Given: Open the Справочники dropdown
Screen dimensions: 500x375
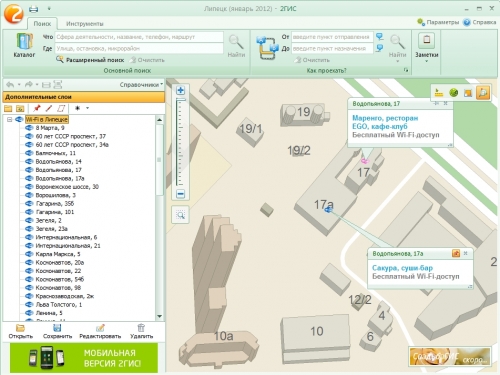Looking at the screenshot, I should click(141, 85).
